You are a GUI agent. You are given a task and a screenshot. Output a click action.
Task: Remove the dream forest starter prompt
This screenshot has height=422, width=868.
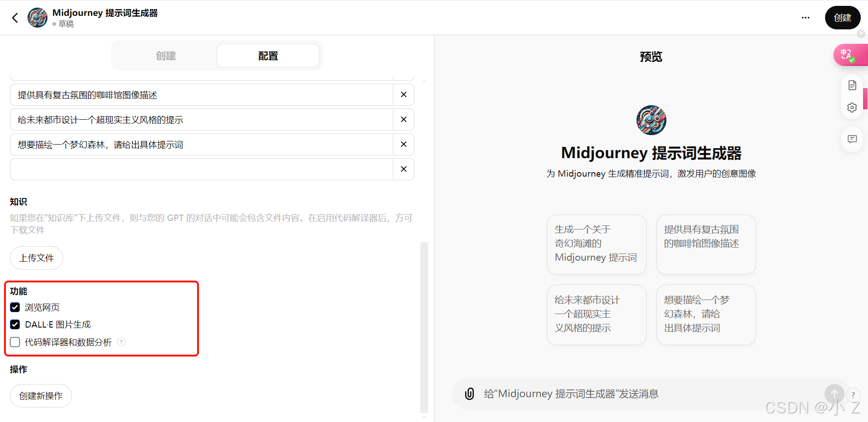click(404, 144)
